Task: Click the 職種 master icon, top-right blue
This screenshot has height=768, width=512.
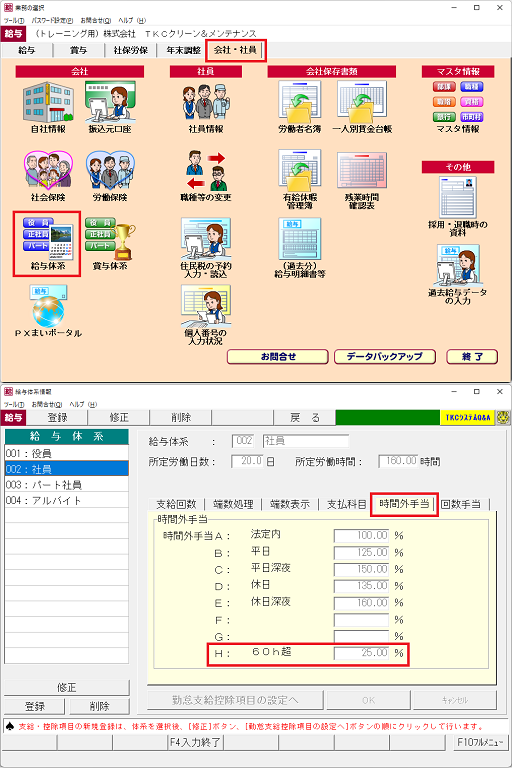Action: click(x=472, y=87)
